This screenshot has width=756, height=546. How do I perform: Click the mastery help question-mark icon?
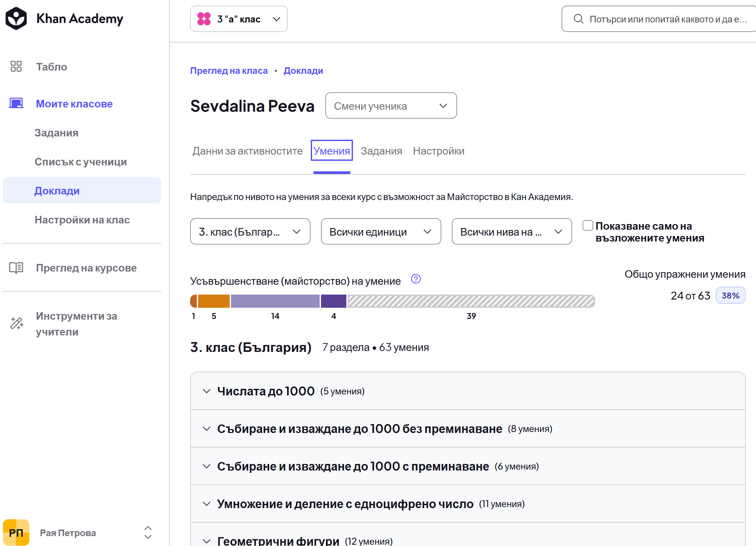pyautogui.click(x=416, y=279)
